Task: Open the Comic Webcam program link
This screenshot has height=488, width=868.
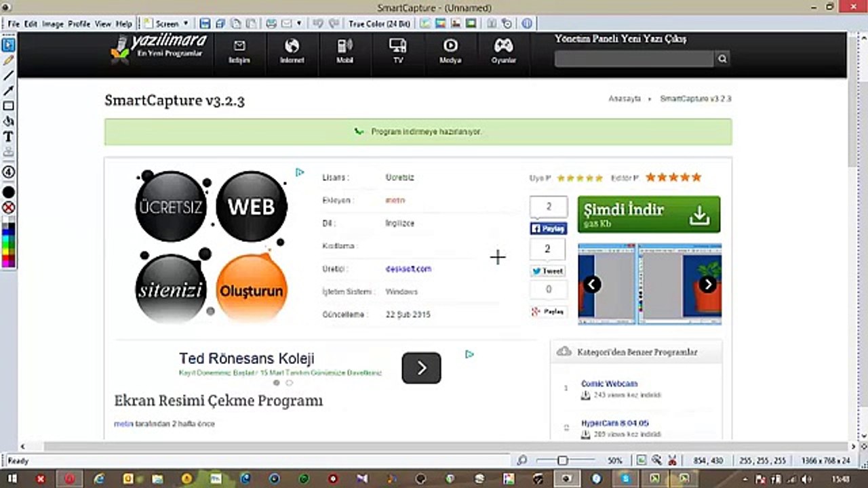Action: (609, 384)
